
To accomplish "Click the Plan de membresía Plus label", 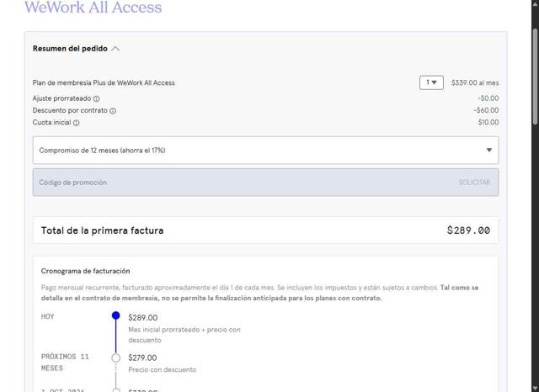I will tap(104, 82).
